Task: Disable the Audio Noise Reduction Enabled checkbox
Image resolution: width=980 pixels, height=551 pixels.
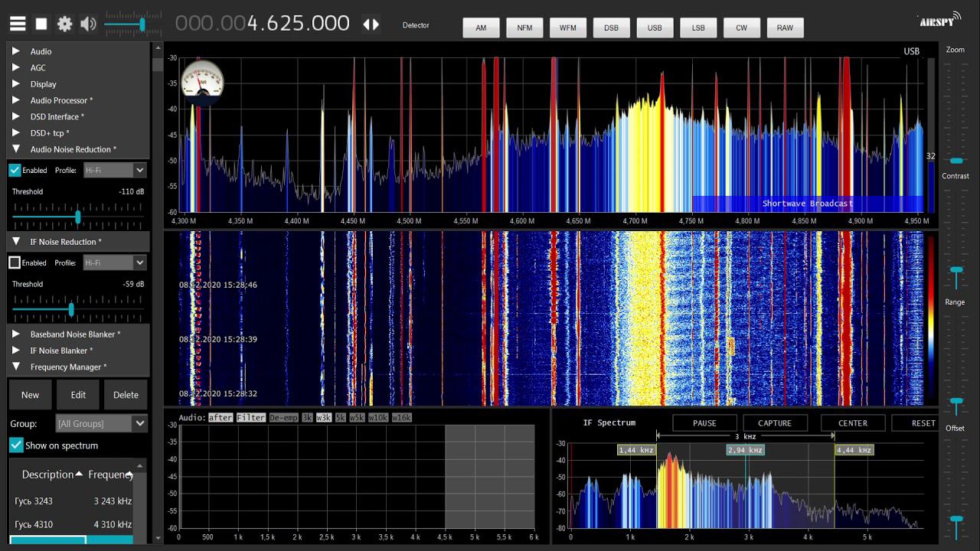Action: point(15,170)
